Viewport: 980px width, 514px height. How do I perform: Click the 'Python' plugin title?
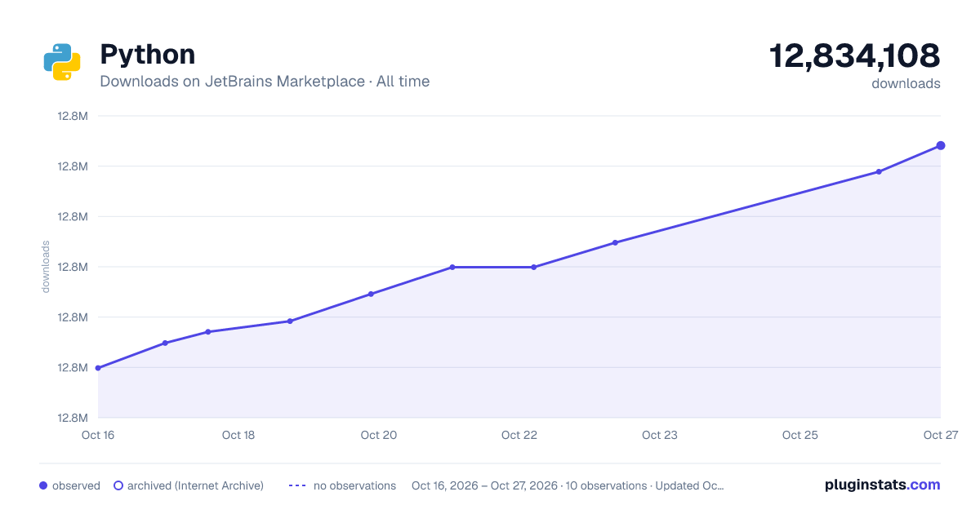tap(148, 55)
